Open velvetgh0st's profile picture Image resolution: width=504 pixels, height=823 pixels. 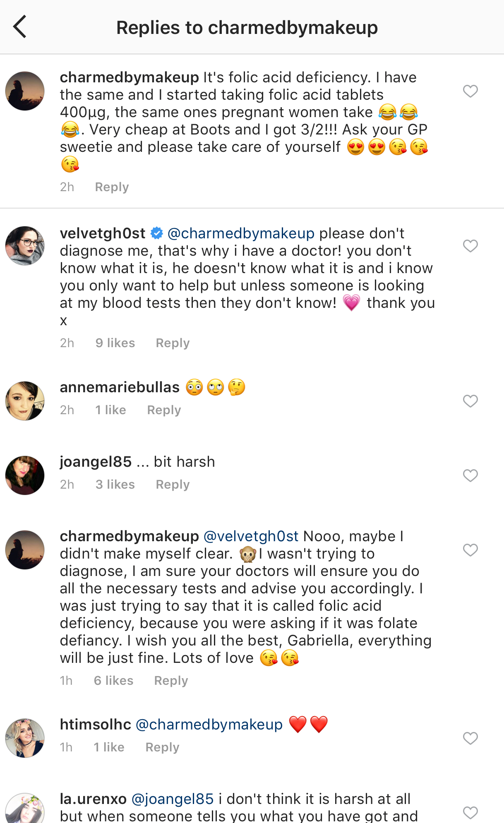click(x=25, y=246)
